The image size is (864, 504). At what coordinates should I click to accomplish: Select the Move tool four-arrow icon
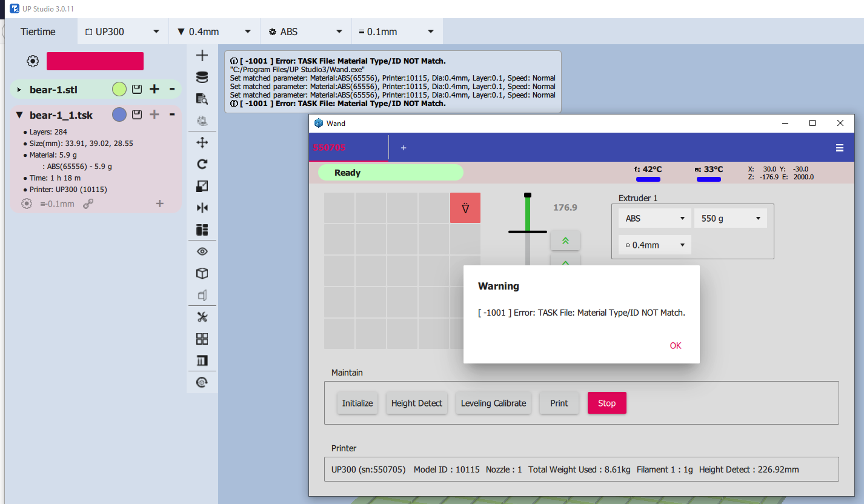click(202, 142)
